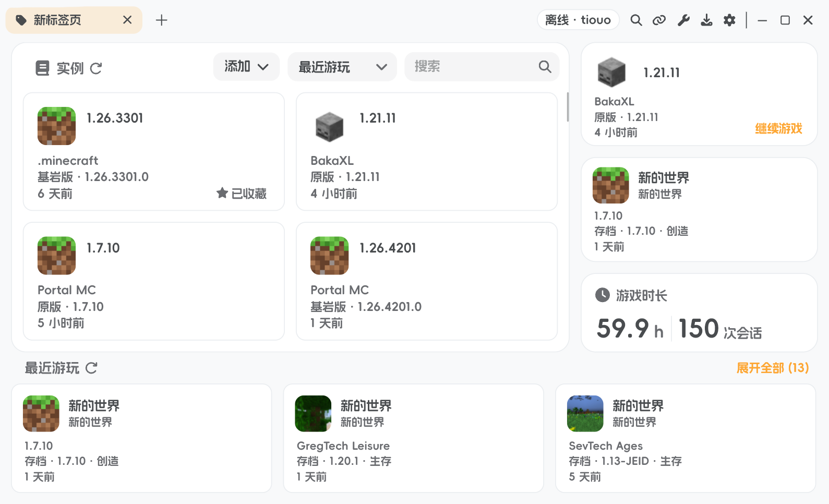
Task: Click 基岩版 · 1.26.4201.0 text
Action: point(366,307)
